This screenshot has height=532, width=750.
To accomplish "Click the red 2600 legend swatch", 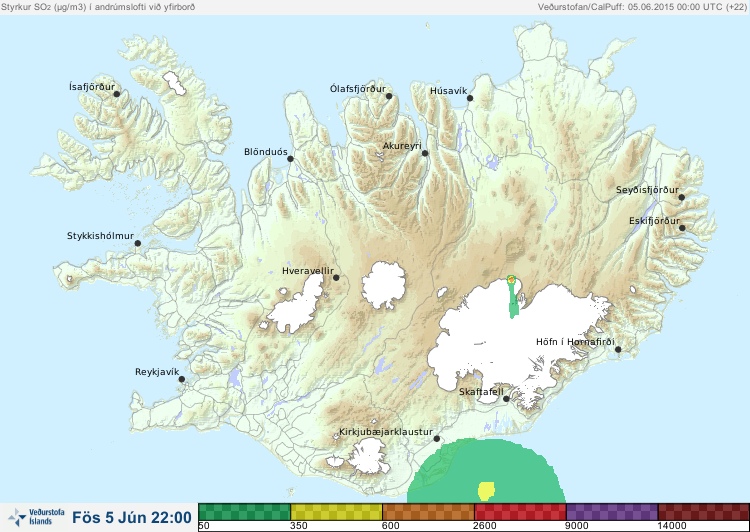I will [x=520, y=512].
